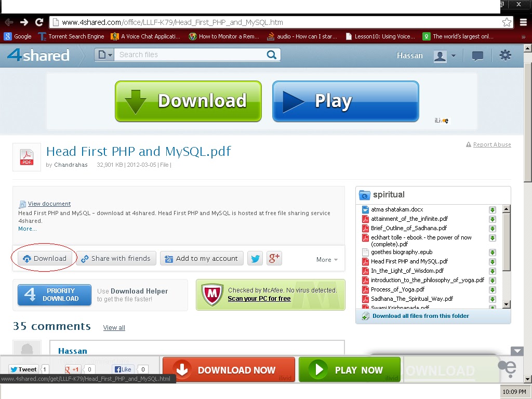This screenshot has width=532, height=399.
Task: Download goethes biography.epub via its green arrow
Action: tap(493, 252)
